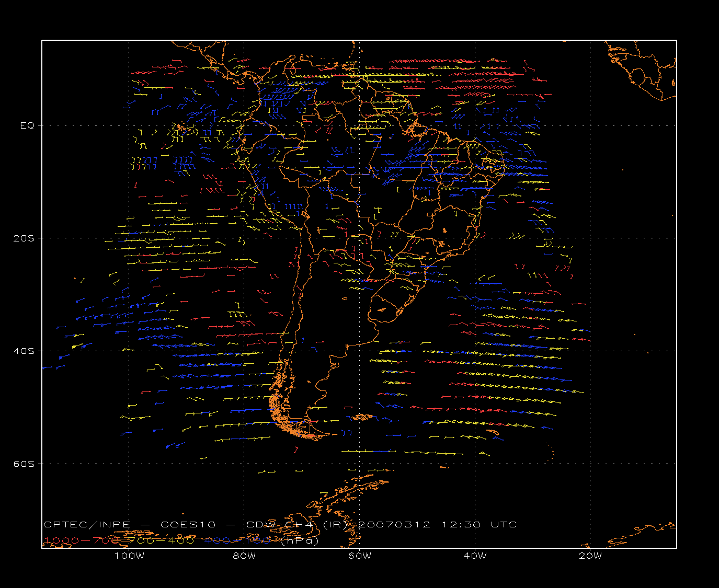This screenshot has height=588, width=719.
Task: Click the 20070312 date text
Action: pyautogui.click(x=394, y=525)
